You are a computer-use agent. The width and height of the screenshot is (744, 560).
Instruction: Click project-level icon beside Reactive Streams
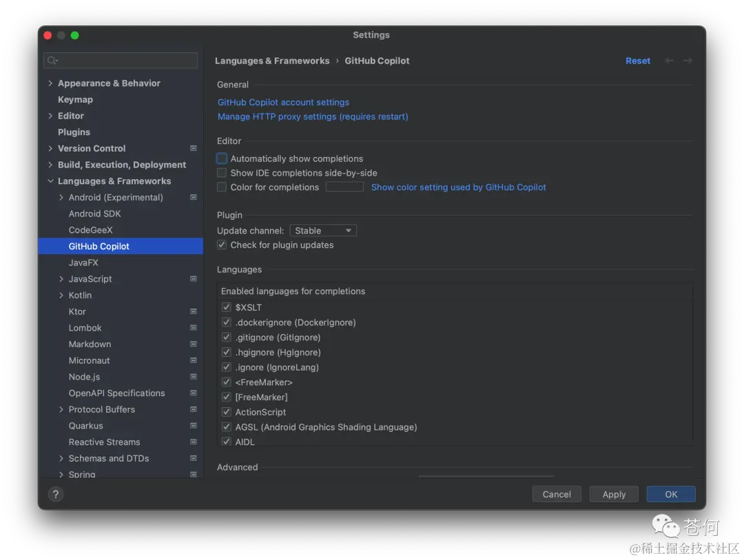[x=194, y=442]
